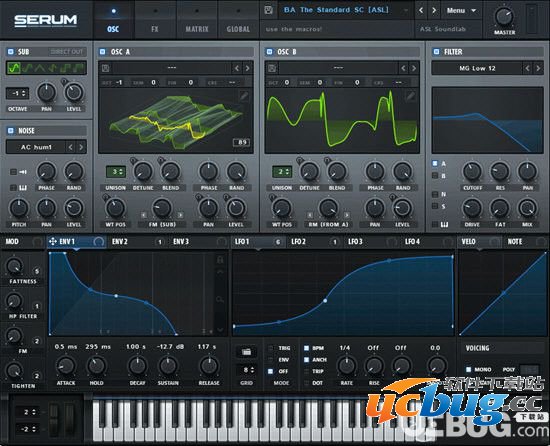Go to next preset arrow
Image resolution: width=550 pixels, height=446 pixels.
(x=434, y=11)
